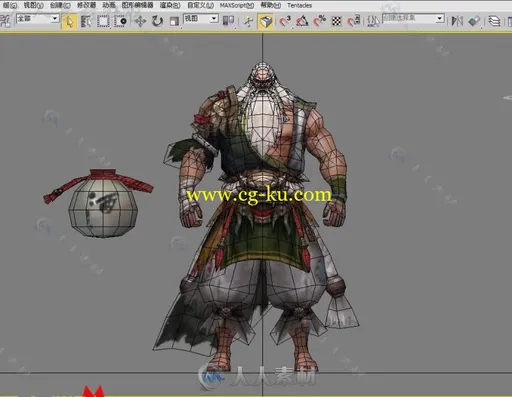
Task: Select the Move tool
Action: coord(140,21)
